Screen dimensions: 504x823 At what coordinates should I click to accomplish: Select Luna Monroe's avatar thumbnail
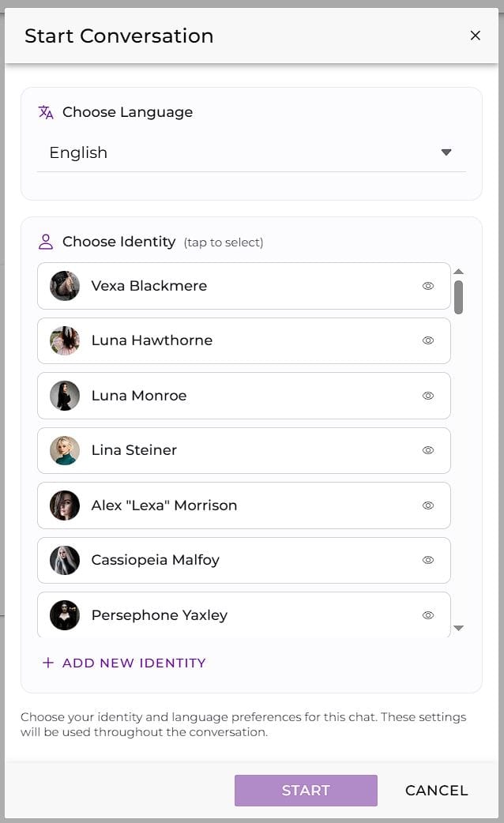coord(64,396)
